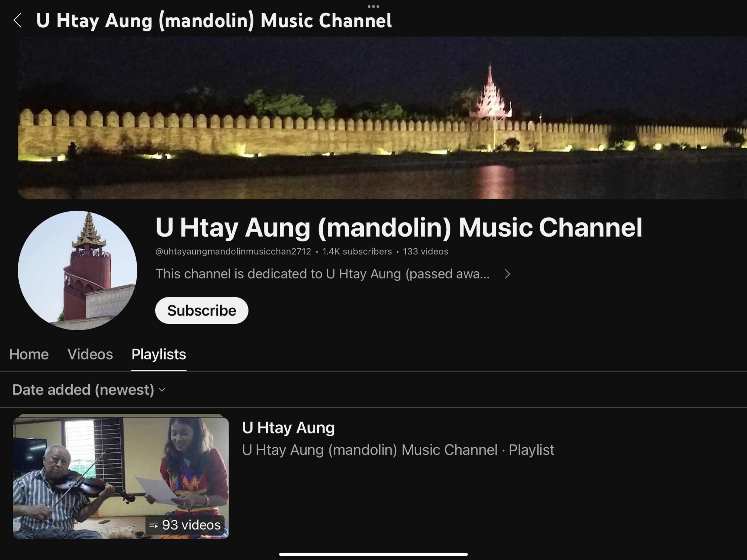
Task: Tap the palace wall banner image
Action: (x=382, y=118)
